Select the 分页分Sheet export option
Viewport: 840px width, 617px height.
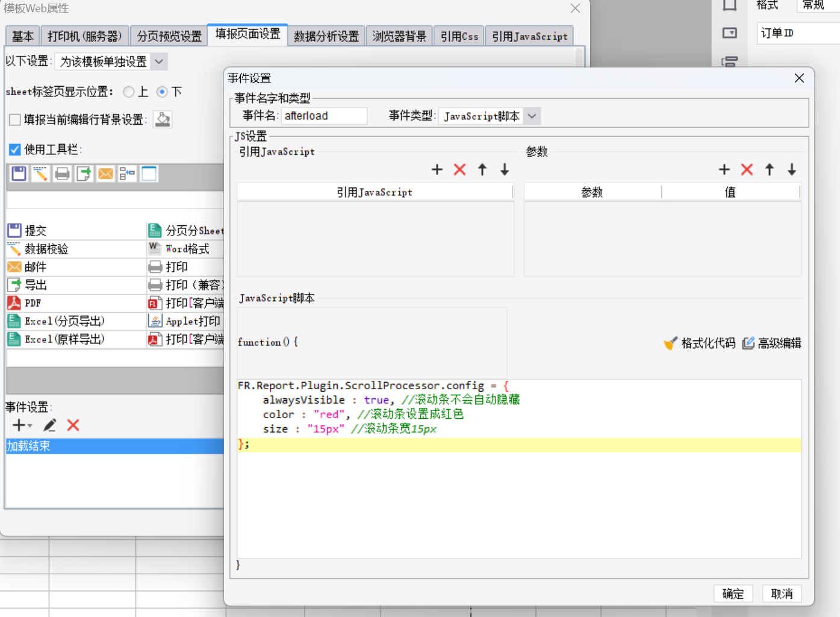tap(185, 231)
